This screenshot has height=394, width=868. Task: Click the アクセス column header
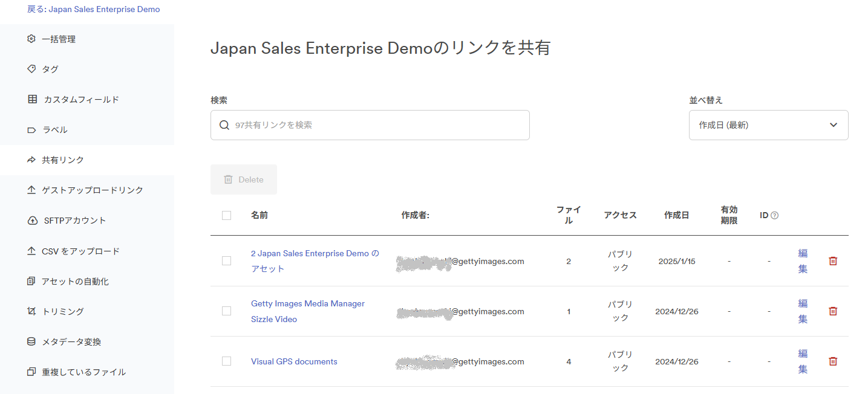click(620, 215)
